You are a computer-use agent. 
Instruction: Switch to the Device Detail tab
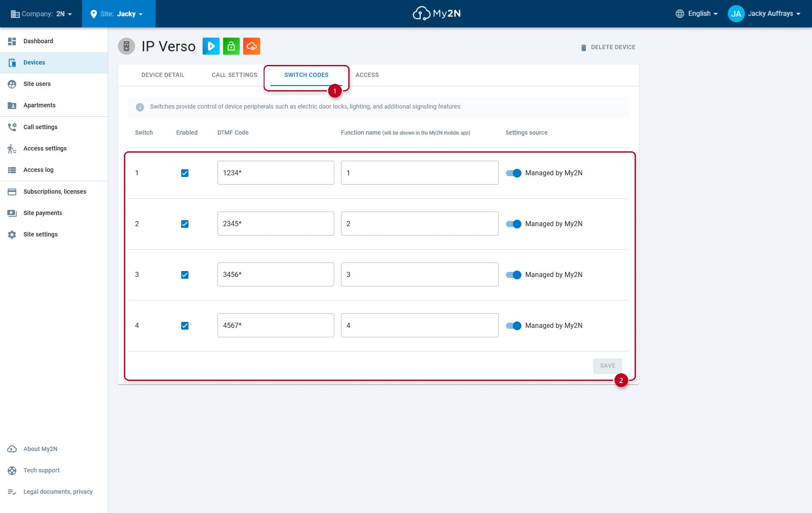coord(163,75)
